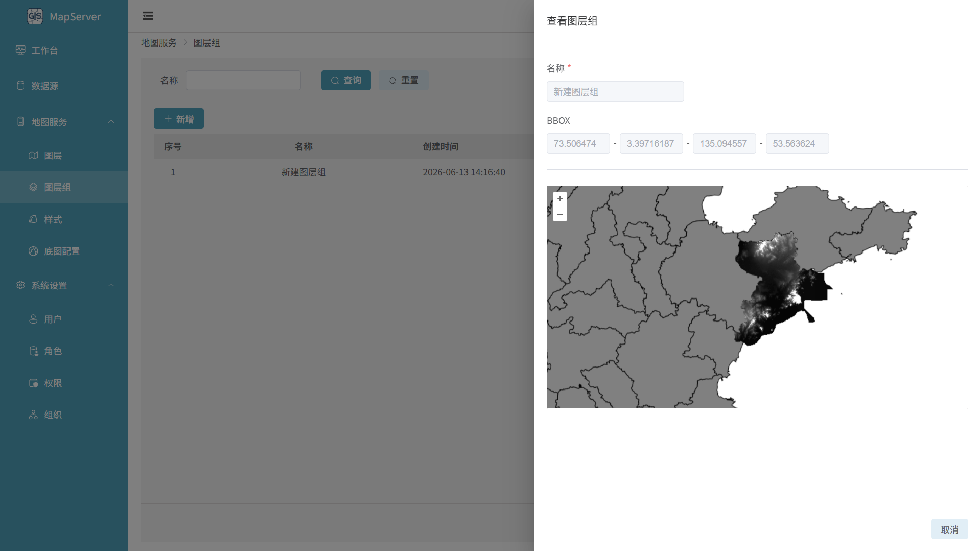Click the 系统设置 gear icon

tap(20, 285)
